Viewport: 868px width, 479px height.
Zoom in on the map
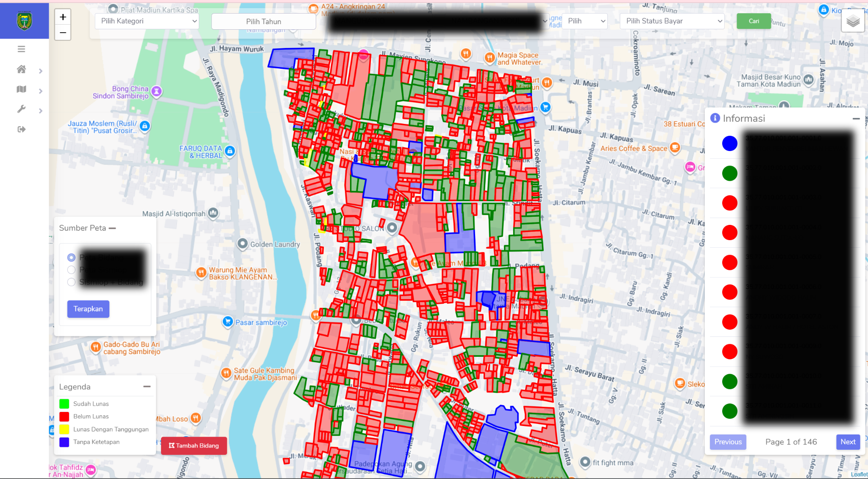pos(63,17)
